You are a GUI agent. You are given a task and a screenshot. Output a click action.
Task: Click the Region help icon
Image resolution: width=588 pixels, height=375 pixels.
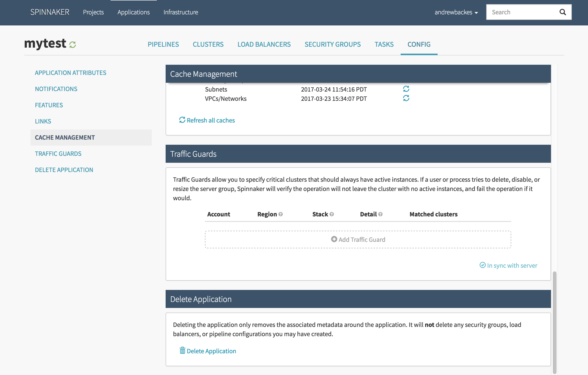(281, 214)
